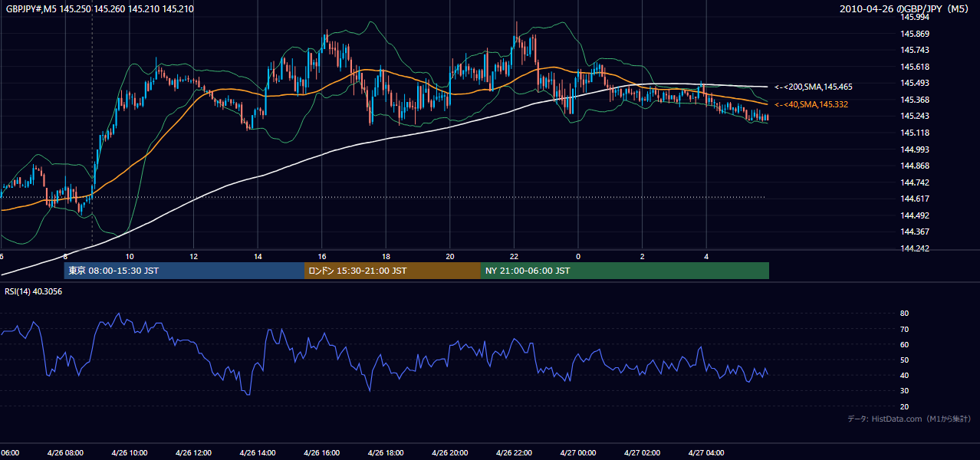
Task: Click the 4/26 16:00 time axis label
Action: [321, 453]
